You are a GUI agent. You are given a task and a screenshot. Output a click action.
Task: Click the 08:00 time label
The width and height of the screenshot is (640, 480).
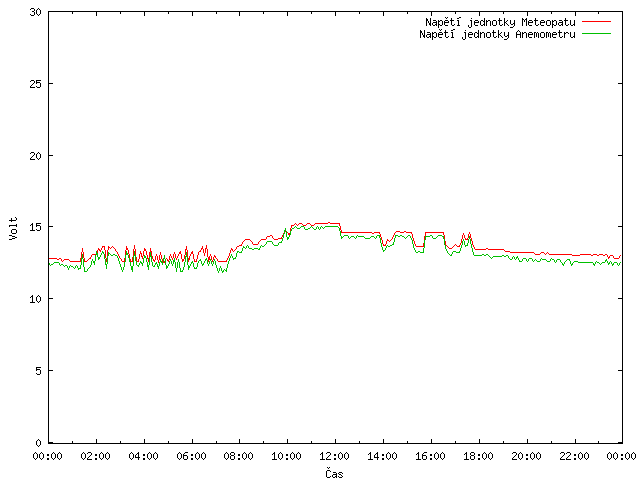[x=239, y=456]
